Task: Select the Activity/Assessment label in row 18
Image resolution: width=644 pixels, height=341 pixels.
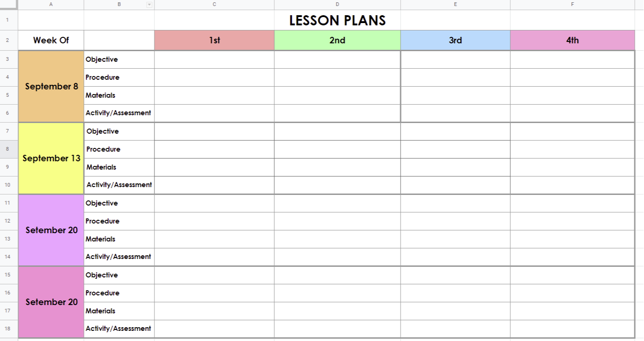Action: (x=118, y=329)
